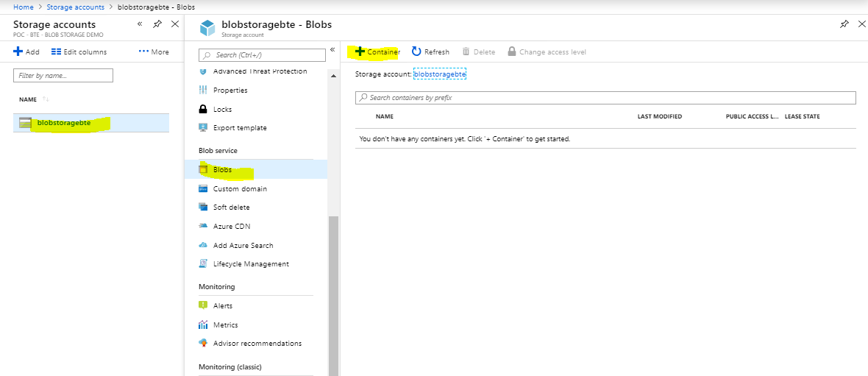Click the PUBLIC ACCESS L... column header
868x376 pixels.
[x=753, y=117]
